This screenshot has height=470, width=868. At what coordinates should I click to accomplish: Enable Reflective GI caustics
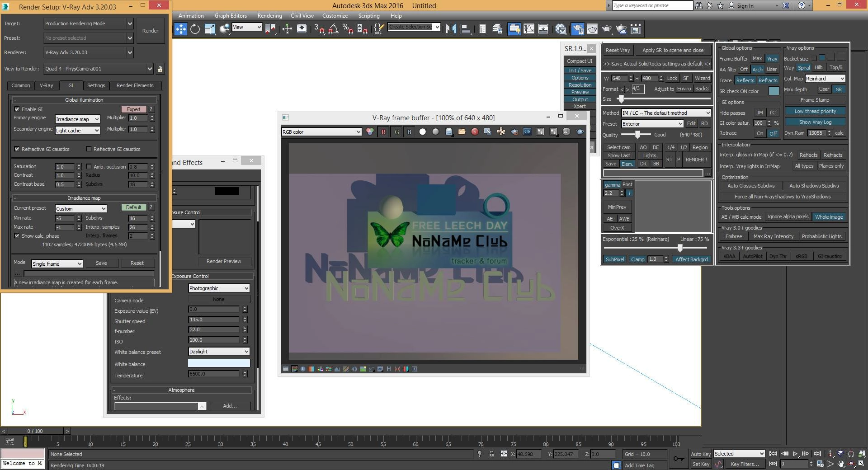click(x=89, y=149)
